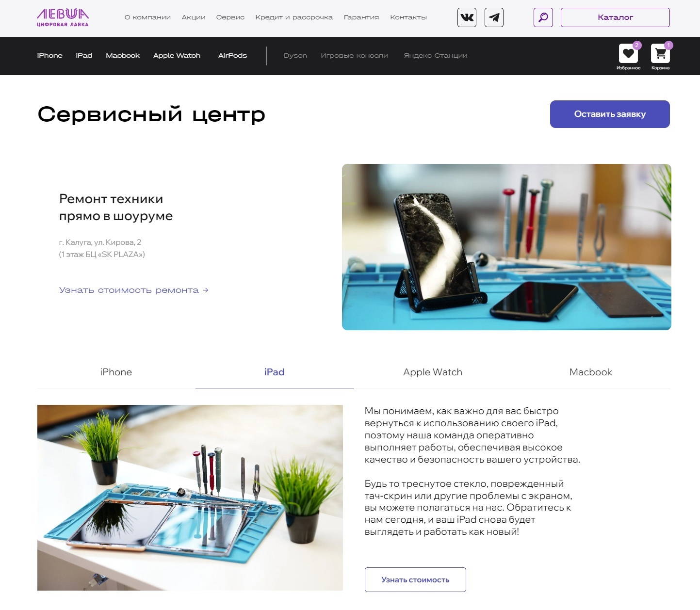Click the Левша store logo
This screenshot has width=700, height=610.
pos(63,17)
